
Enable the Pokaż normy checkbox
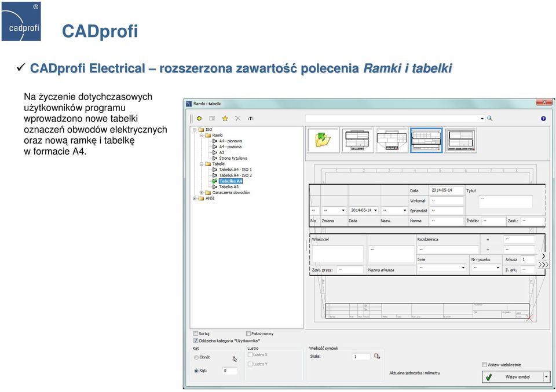[x=248, y=334]
